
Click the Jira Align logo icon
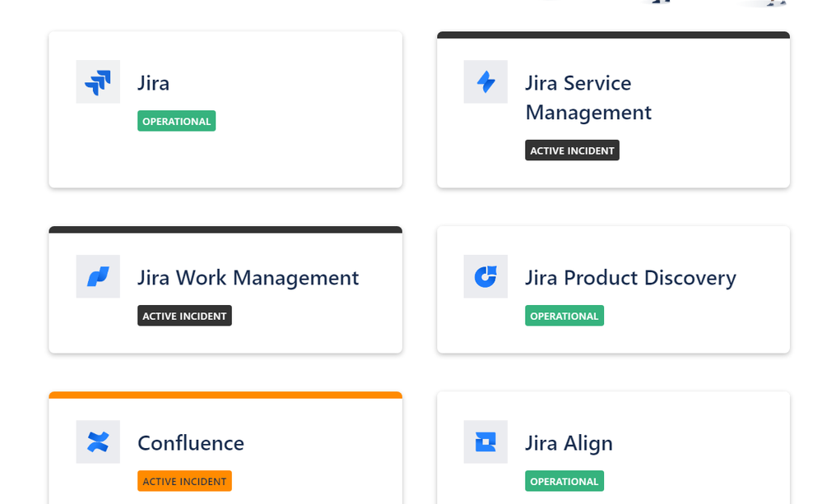tap(485, 442)
